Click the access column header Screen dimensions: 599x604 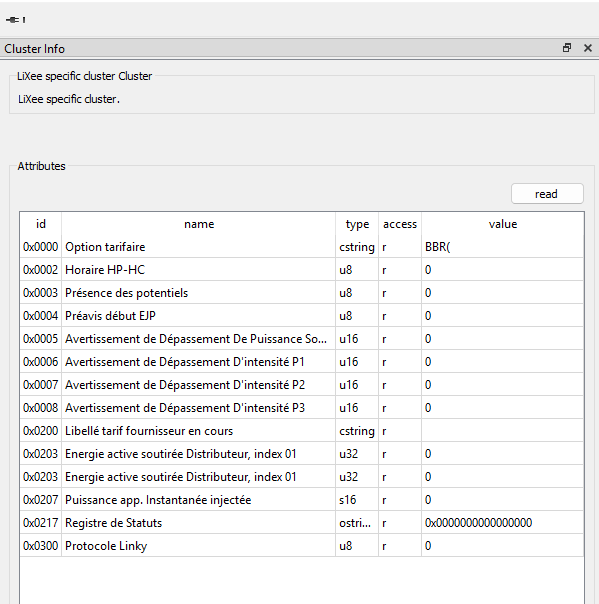(400, 224)
